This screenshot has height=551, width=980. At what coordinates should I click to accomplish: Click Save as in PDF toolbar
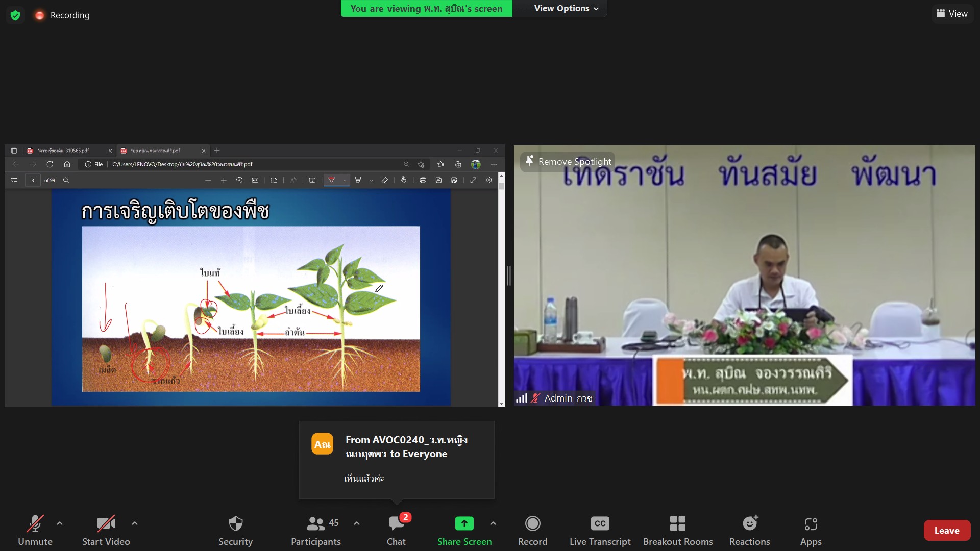point(454,180)
